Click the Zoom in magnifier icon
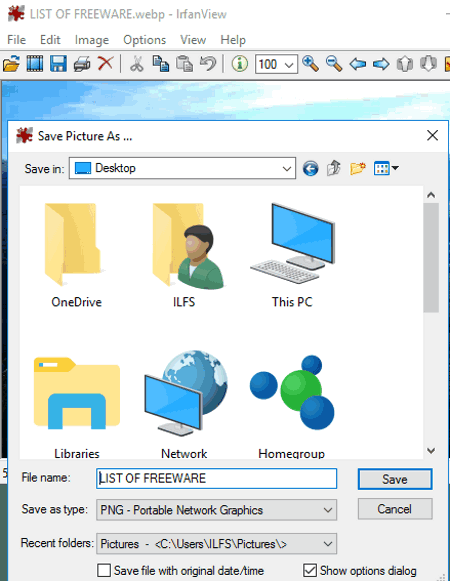Image resolution: width=450 pixels, height=581 pixels. tap(310, 64)
